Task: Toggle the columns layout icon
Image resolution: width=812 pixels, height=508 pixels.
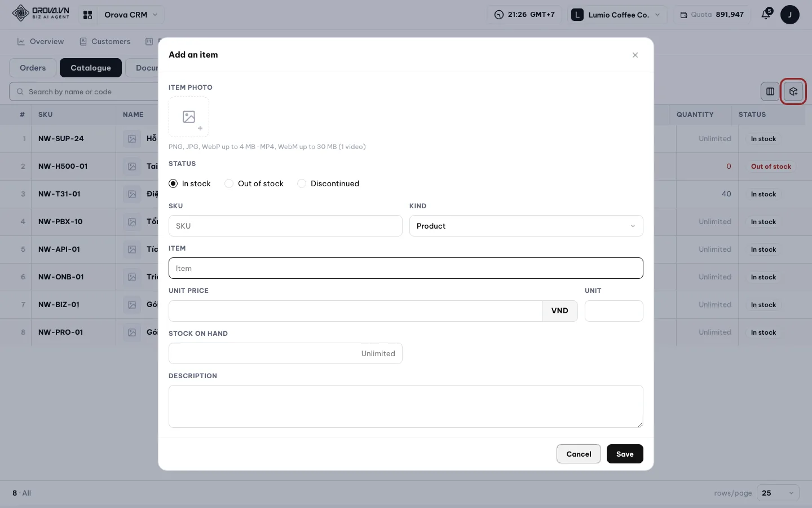Action: [x=770, y=91]
